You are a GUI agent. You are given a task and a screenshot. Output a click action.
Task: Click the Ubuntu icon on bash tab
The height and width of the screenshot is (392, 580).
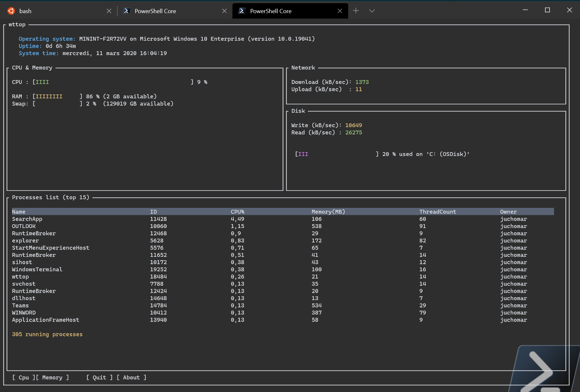point(11,11)
